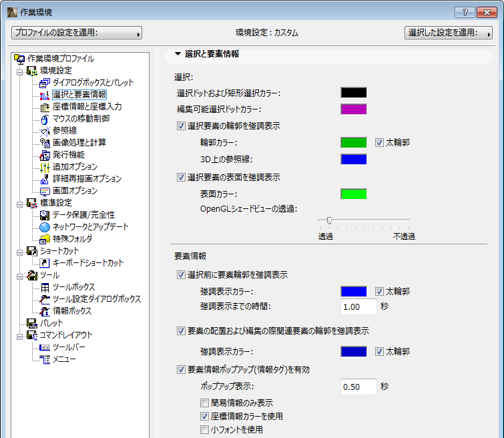Click the ショートカット icon

coord(31,251)
